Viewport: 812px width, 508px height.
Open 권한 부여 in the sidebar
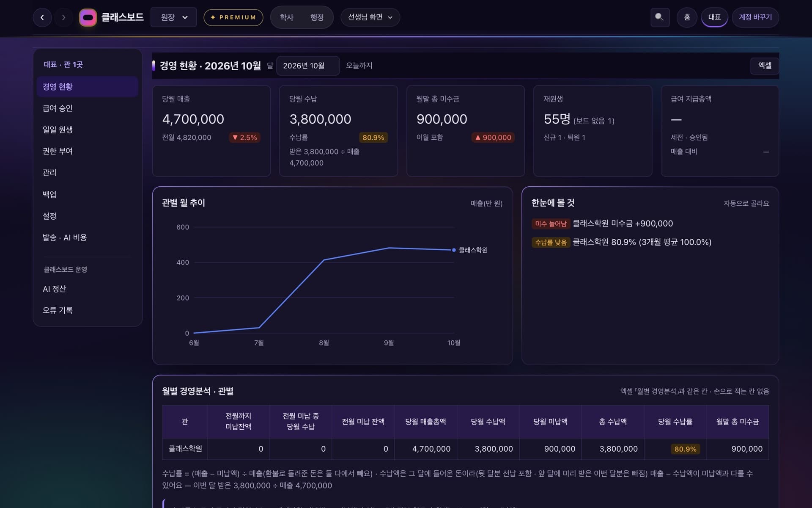coord(87,151)
